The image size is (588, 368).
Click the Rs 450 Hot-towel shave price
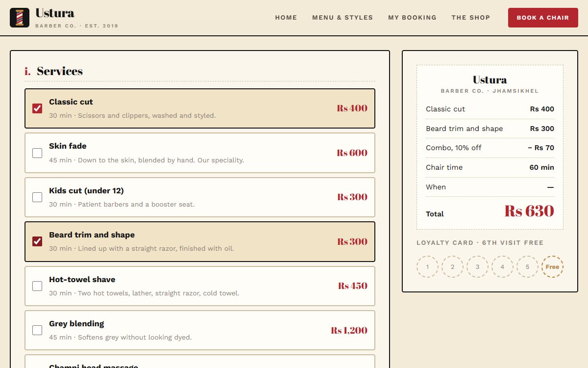coord(352,286)
